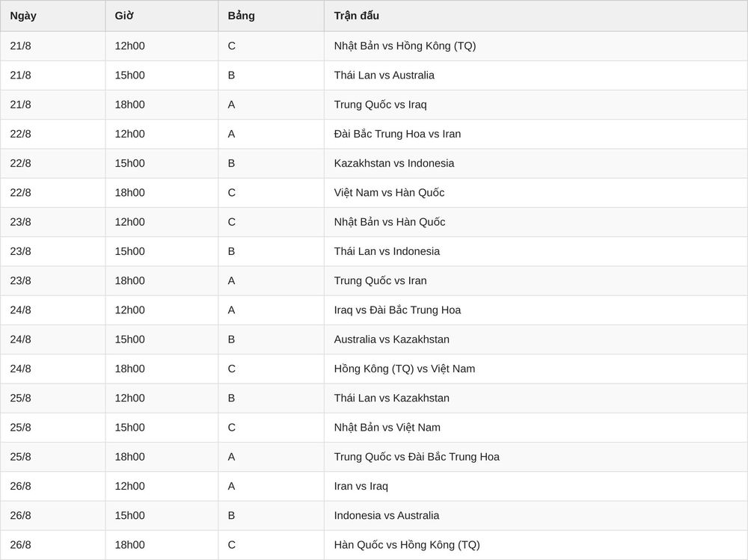Select Hồng Kông (TQ) vs Việt Nam match
Viewport: 748px width, 560px height.
pyautogui.click(x=405, y=369)
